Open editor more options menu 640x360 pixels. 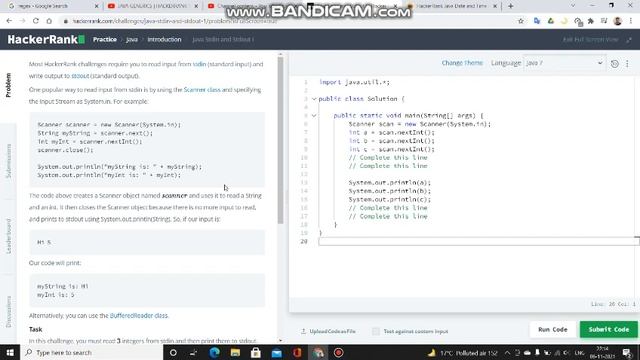pyautogui.click(x=627, y=63)
